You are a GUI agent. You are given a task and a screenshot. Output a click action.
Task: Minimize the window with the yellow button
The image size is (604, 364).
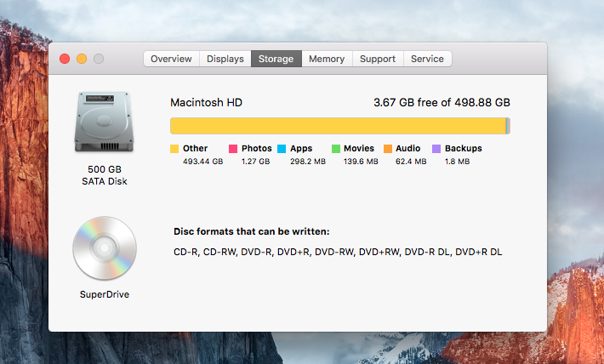pyautogui.click(x=82, y=59)
